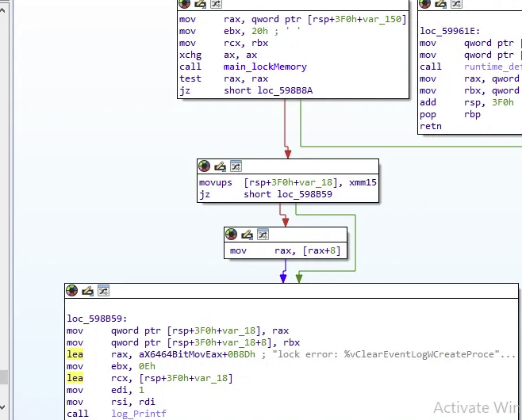Image resolution: width=522 pixels, height=420 pixels.
Task: Click runtime_def call target in right block
Action: tap(491, 67)
